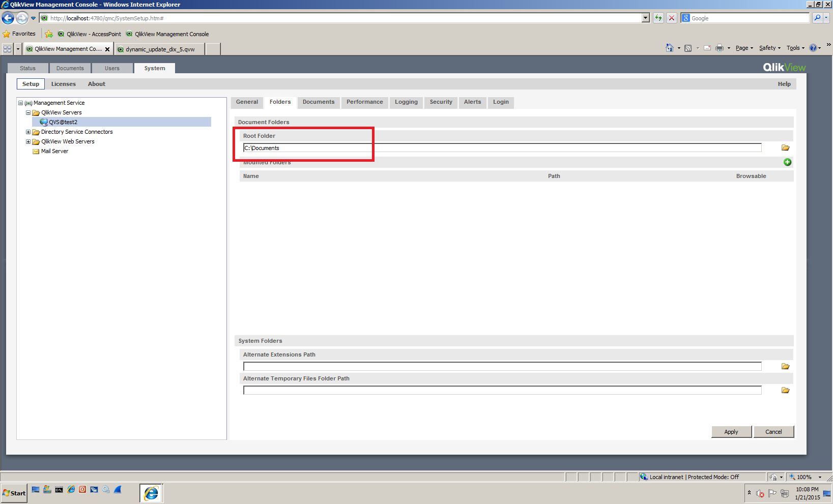Open QlikView Management Console favorite link

pos(167,34)
